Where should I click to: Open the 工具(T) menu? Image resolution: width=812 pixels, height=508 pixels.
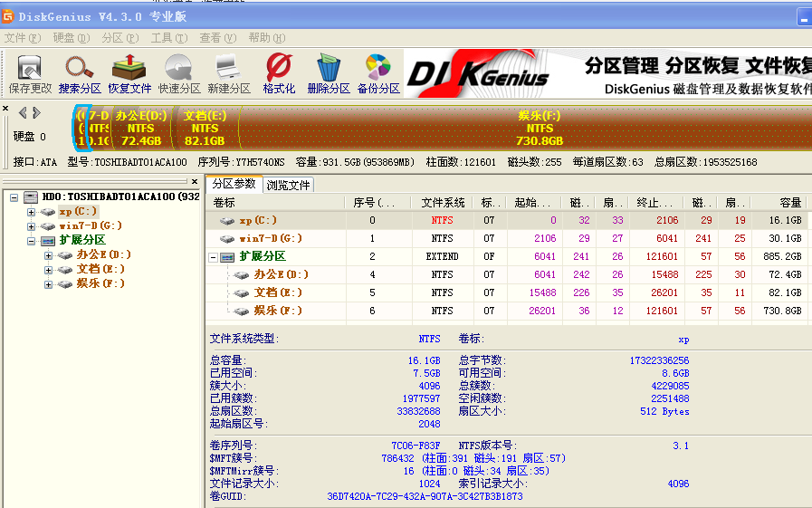(168, 38)
